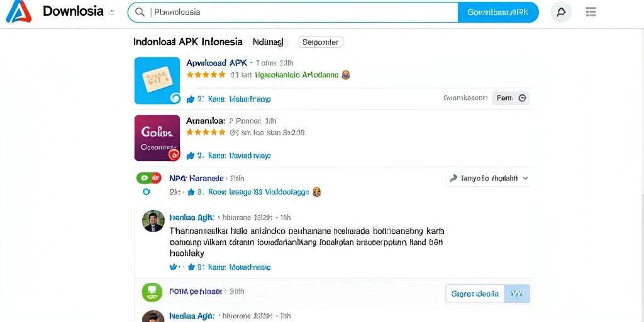
Task: Open the hamburger menu icon
Action: [591, 12]
